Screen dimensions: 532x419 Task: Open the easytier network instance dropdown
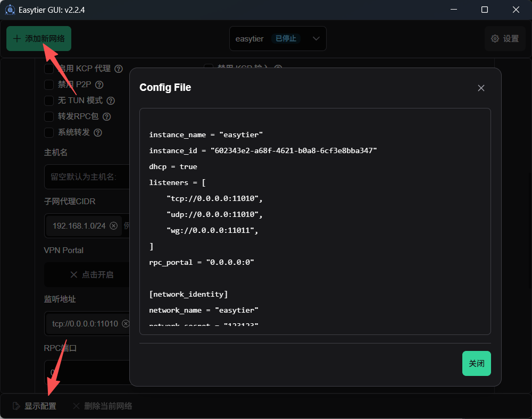(278, 39)
